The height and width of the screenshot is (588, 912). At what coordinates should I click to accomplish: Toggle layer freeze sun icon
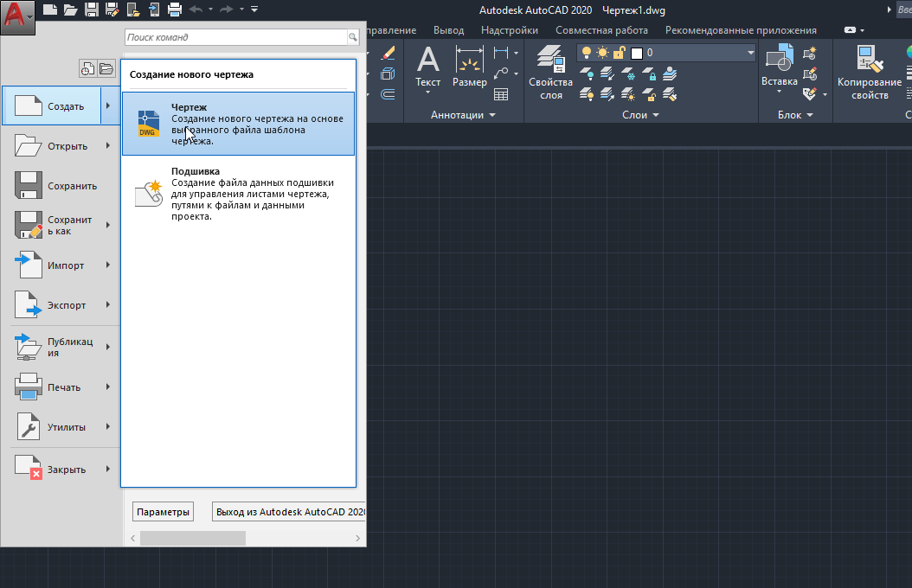602,53
